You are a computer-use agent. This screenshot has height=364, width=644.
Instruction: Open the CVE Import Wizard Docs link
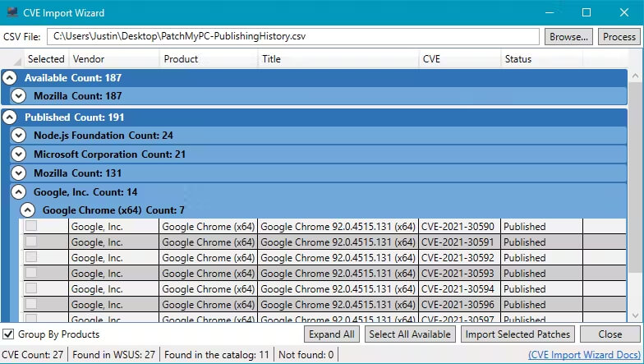pos(585,355)
